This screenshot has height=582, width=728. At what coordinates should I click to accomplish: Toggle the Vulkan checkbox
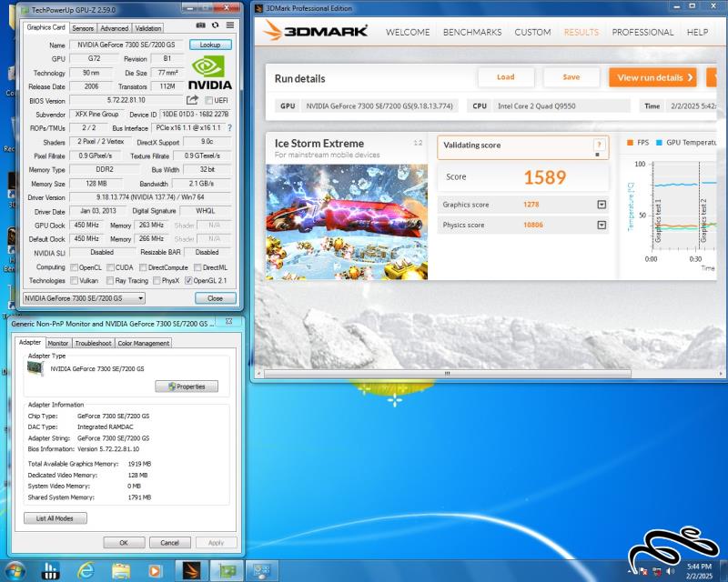(x=74, y=280)
